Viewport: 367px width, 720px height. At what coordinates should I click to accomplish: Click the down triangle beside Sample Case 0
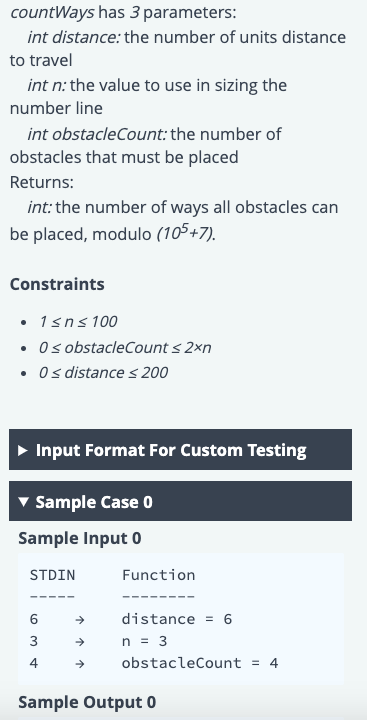click(x=23, y=502)
